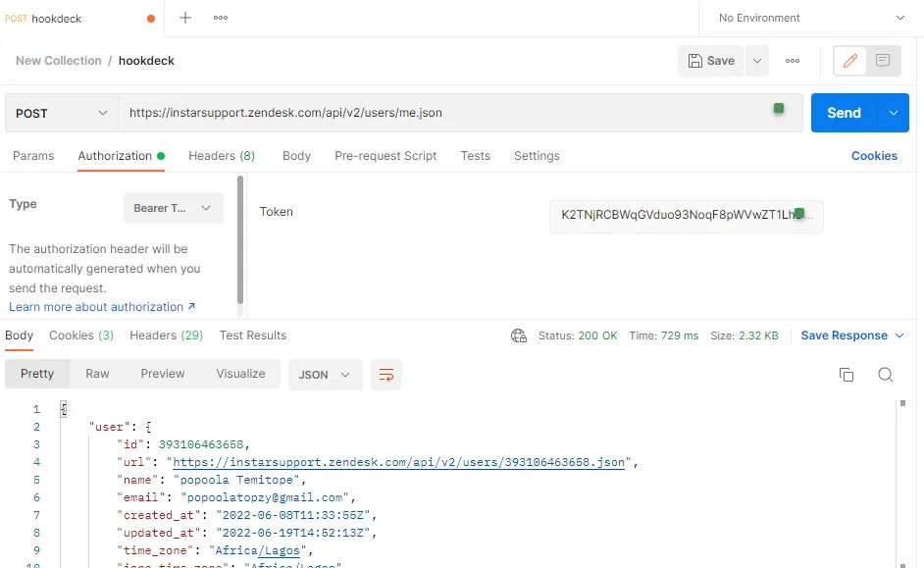Click the id value 393106463658
924x568 pixels.
point(201,444)
